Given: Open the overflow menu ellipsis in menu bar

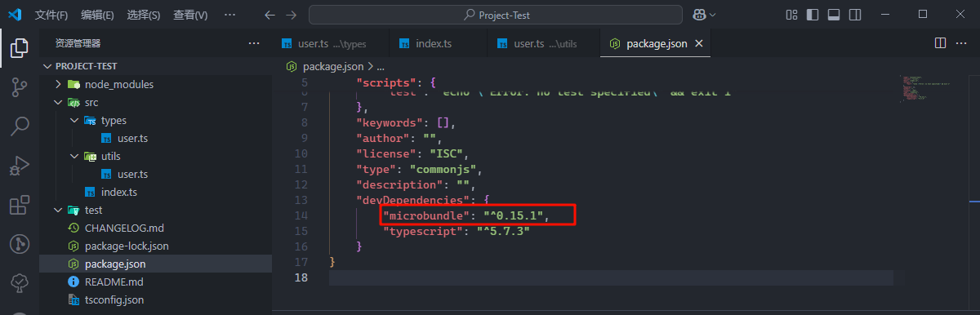Looking at the screenshot, I should 230,15.
